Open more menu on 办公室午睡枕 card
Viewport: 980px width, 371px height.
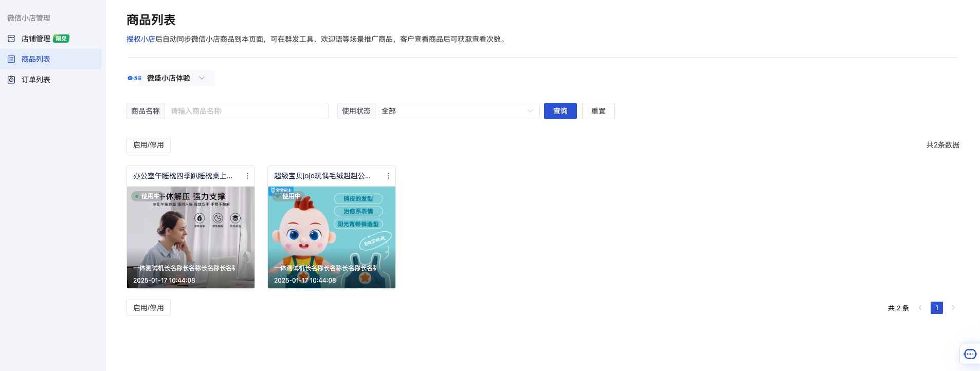[247, 176]
